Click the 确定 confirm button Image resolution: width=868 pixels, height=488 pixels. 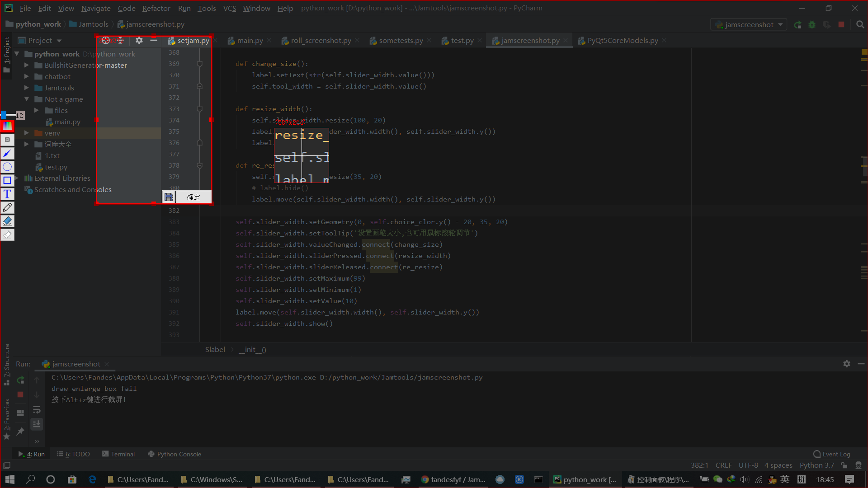tap(193, 197)
